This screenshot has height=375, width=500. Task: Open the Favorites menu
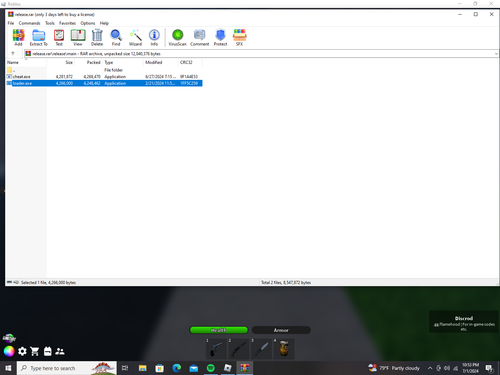click(67, 23)
